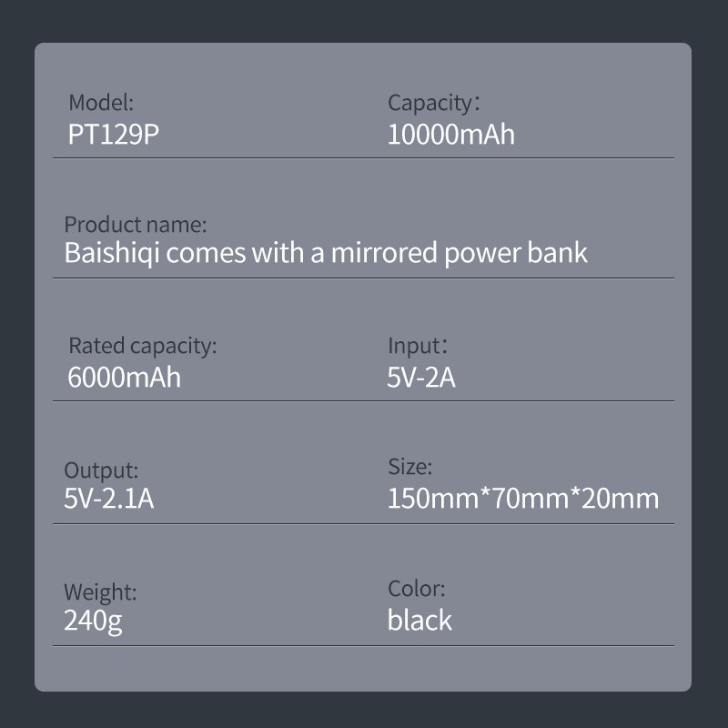This screenshot has width=728, height=728.
Task: Click the "Product name:" label
Action: pos(136,224)
